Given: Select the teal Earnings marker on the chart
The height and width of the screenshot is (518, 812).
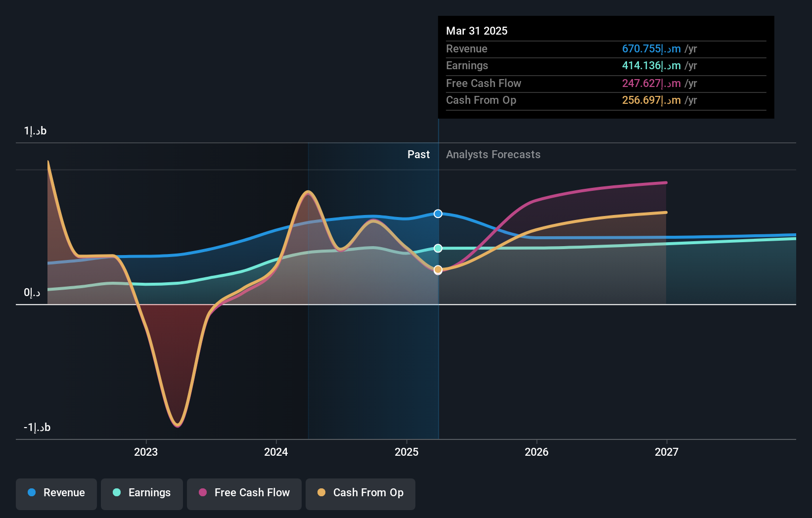Looking at the screenshot, I should [438, 249].
